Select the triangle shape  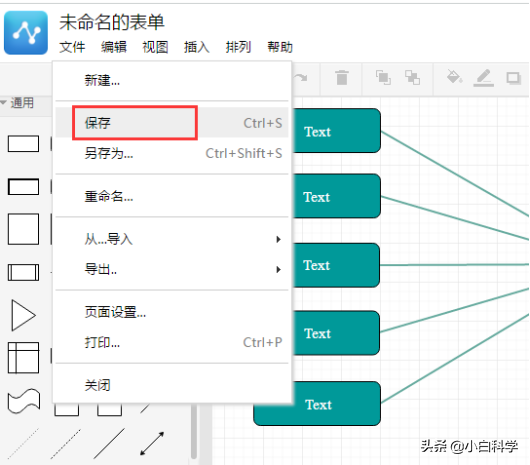(23, 315)
